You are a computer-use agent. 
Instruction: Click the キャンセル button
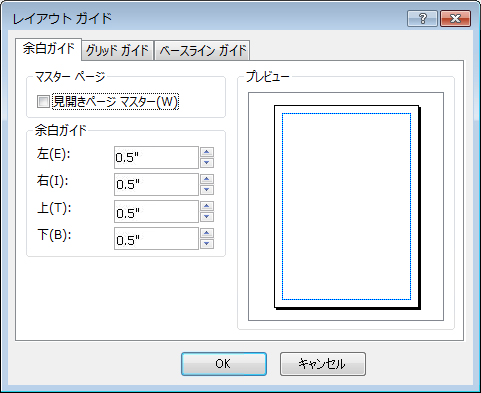(323, 364)
